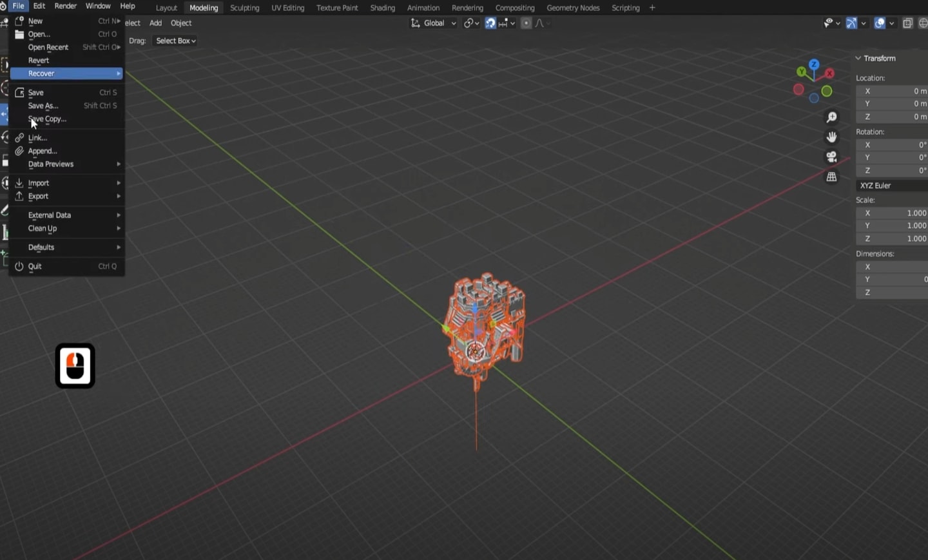
Task: Open the object visibility eye dropdown
Action: [x=831, y=23]
